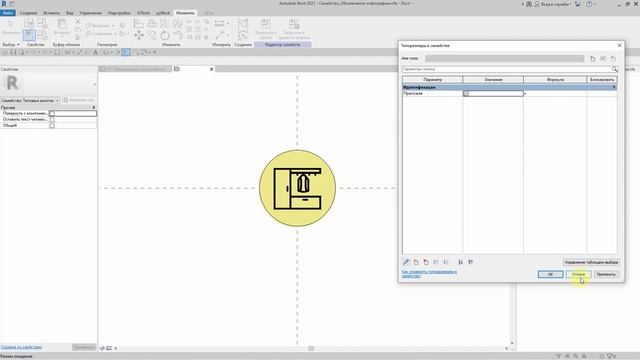Toggle the 'Общий' checkbox in Properties
The width and height of the screenshot is (640, 360).
tap(52, 126)
